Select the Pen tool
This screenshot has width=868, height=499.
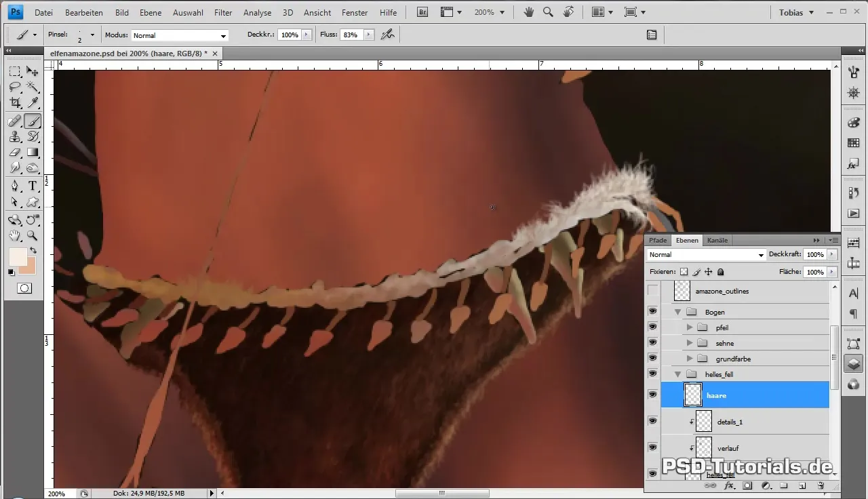[15, 186]
